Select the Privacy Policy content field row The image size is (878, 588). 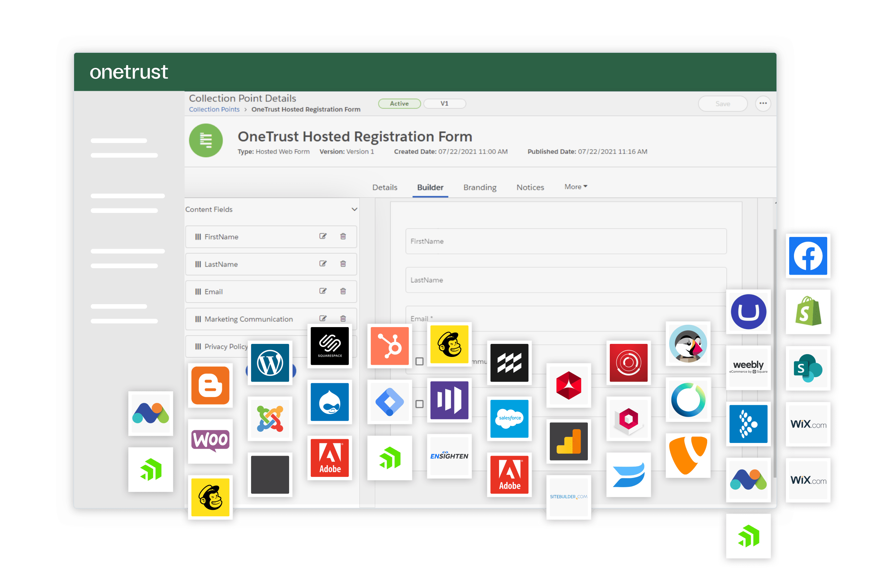point(271,346)
